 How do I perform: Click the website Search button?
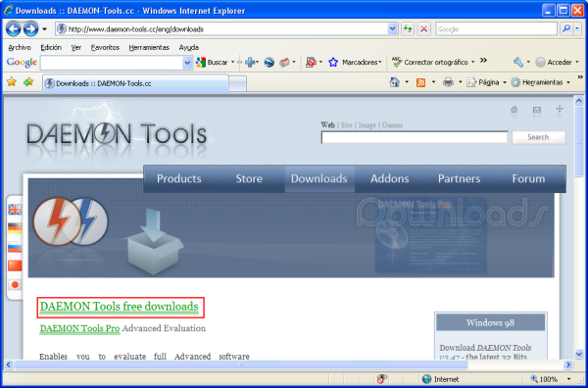tap(538, 137)
